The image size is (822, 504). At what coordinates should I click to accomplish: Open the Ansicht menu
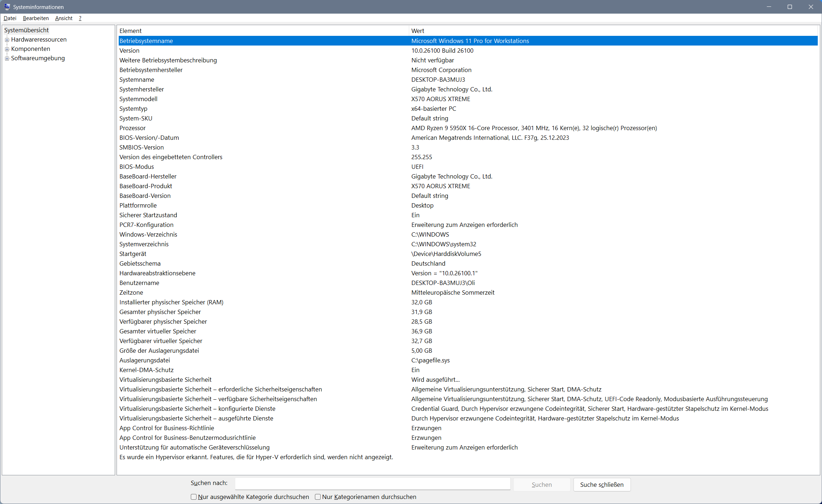(x=64, y=18)
